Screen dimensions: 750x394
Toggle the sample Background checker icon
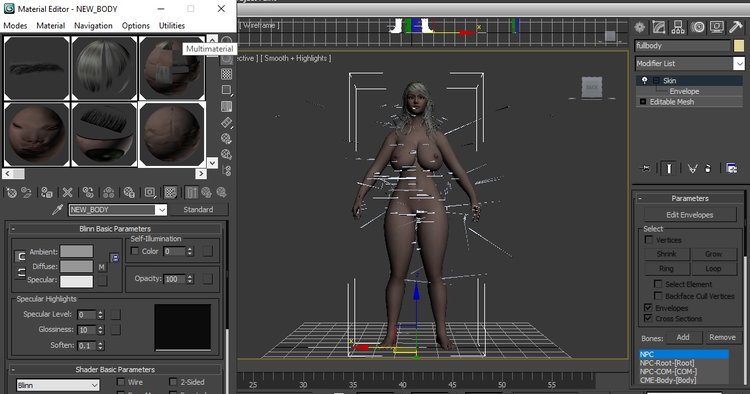227,74
